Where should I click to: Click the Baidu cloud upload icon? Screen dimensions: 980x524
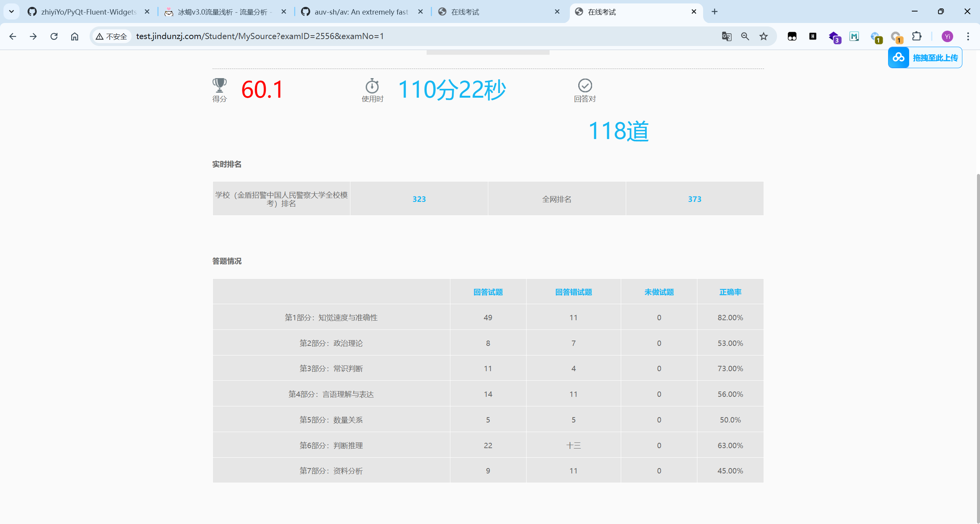pos(898,58)
